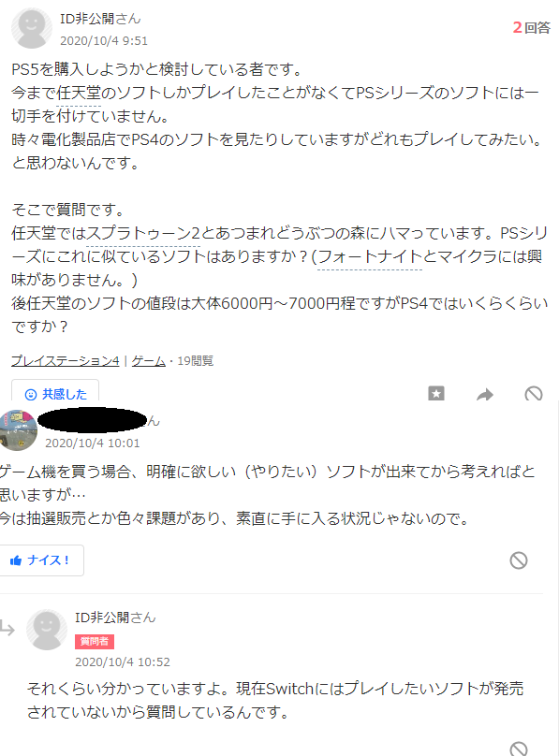Click the reply arrow icon beside the avatar
Screen dimensions: 559x756
coord(7,627)
